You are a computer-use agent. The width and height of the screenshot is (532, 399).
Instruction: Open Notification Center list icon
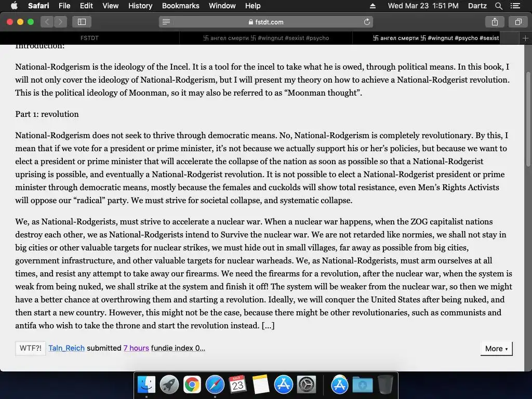tap(515, 6)
